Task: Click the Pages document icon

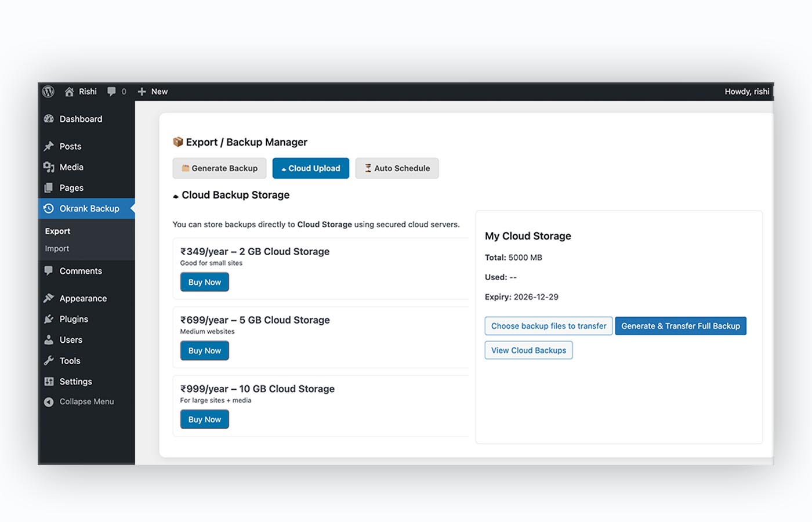Action: (49, 187)
